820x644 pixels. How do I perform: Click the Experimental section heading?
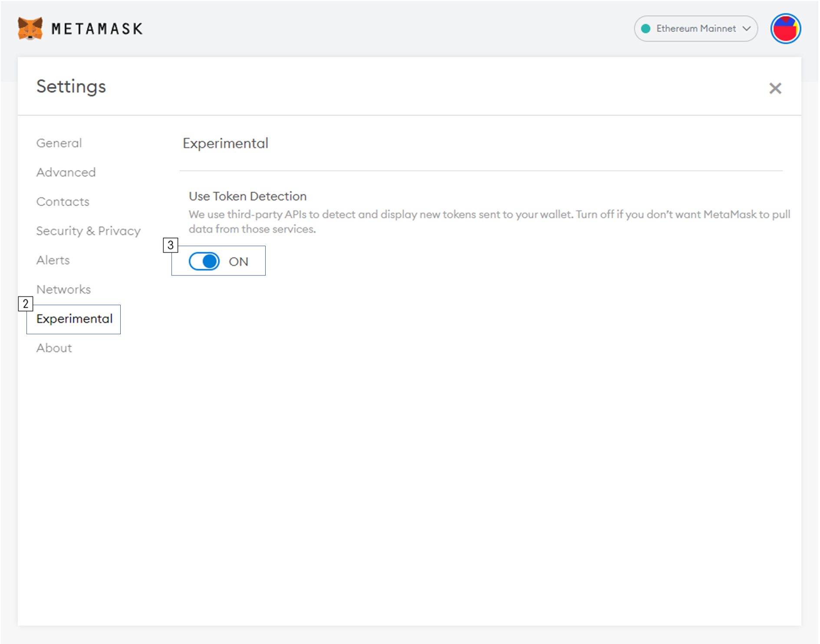(225, 144)
